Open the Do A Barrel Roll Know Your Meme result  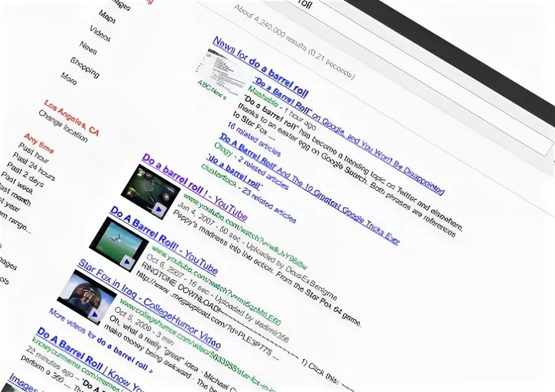89,358
